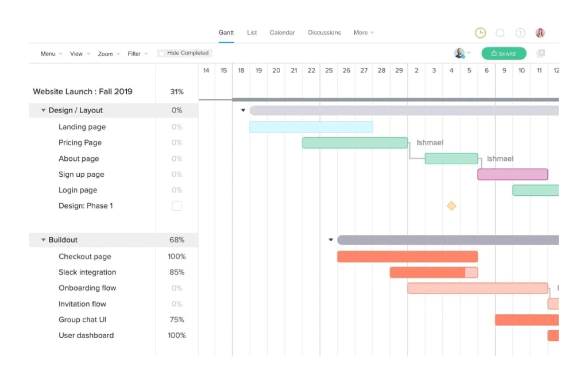Expand the More tab menu
This screenshot has width=588, height=379.
[363, 33]
